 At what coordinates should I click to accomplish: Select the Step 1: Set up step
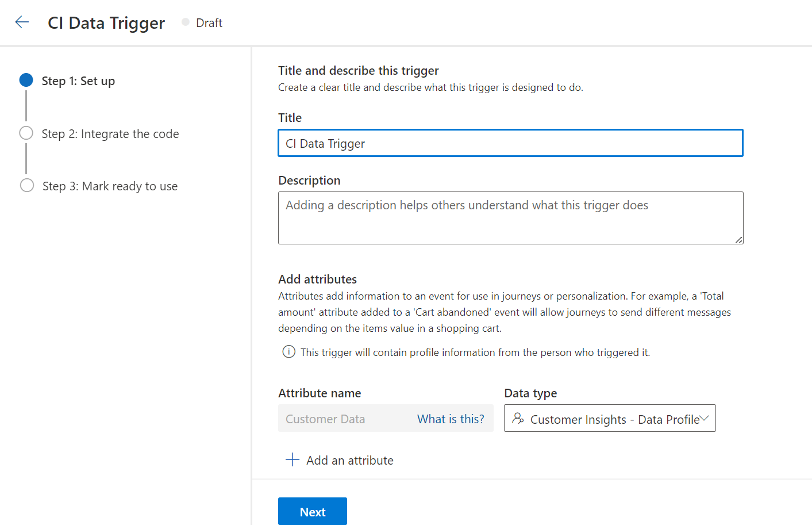tap(79, 81)
